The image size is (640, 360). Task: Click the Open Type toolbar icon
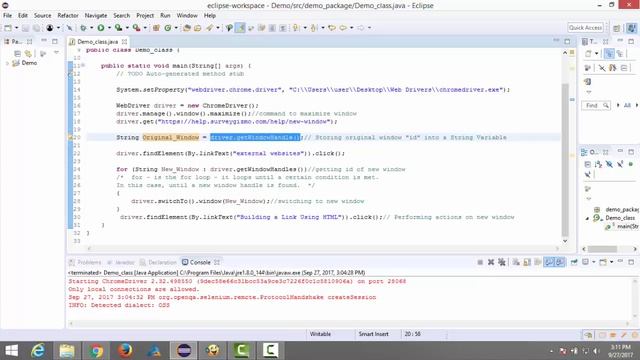(187, 28)
